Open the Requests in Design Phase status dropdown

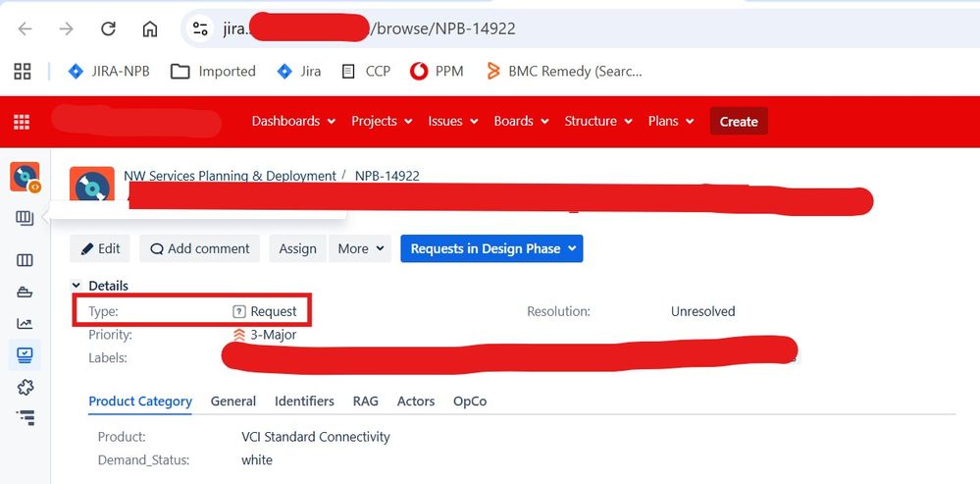pyautogui.click(x=491, y=248)
